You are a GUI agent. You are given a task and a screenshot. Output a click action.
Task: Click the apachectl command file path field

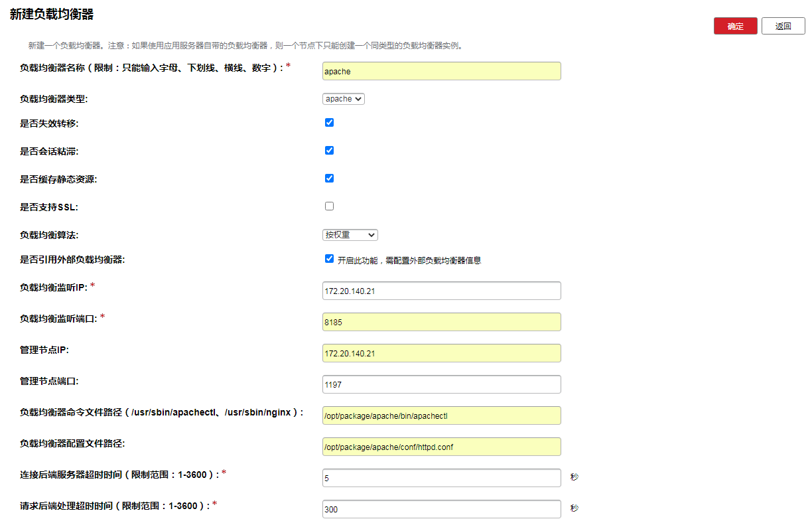click(x=441, y=415)
